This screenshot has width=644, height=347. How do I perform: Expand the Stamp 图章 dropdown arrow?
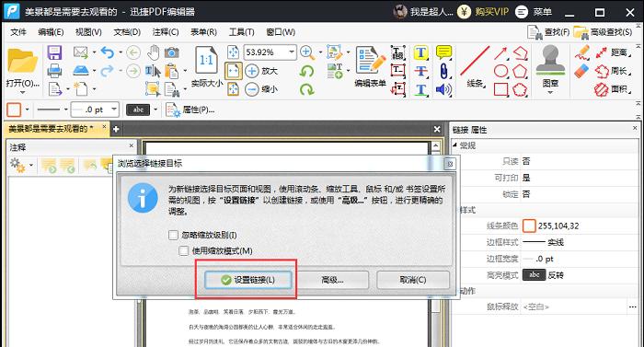[550, 93]
